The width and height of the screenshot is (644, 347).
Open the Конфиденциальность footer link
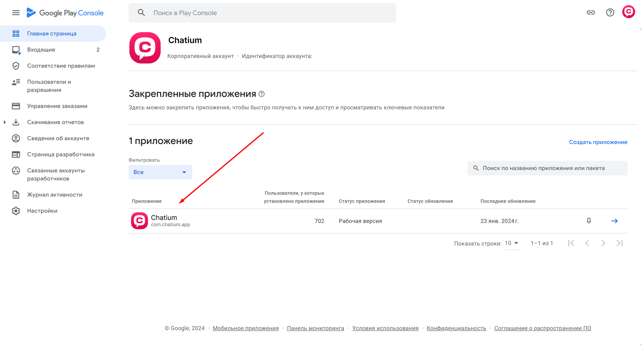coord(456,328)
